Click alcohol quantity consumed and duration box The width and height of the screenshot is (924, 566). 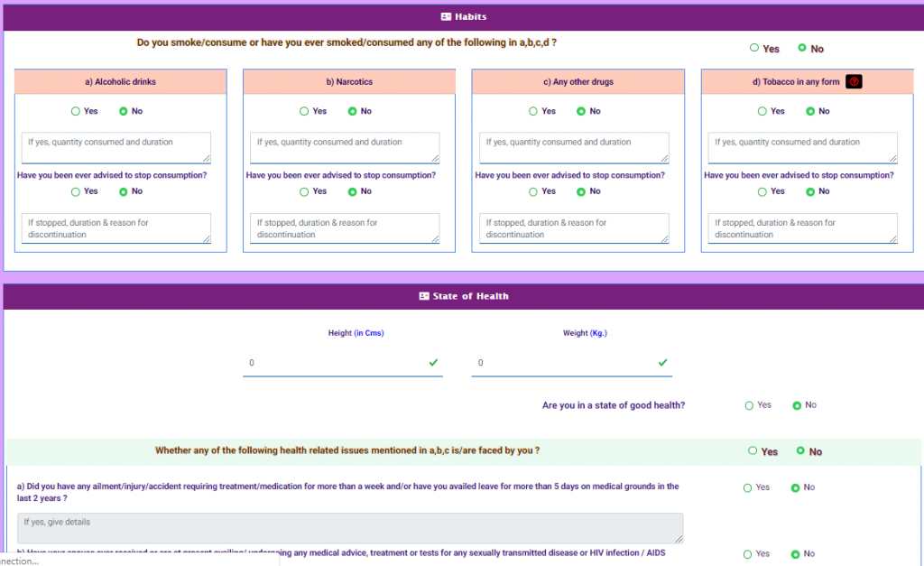click(116, 147)
